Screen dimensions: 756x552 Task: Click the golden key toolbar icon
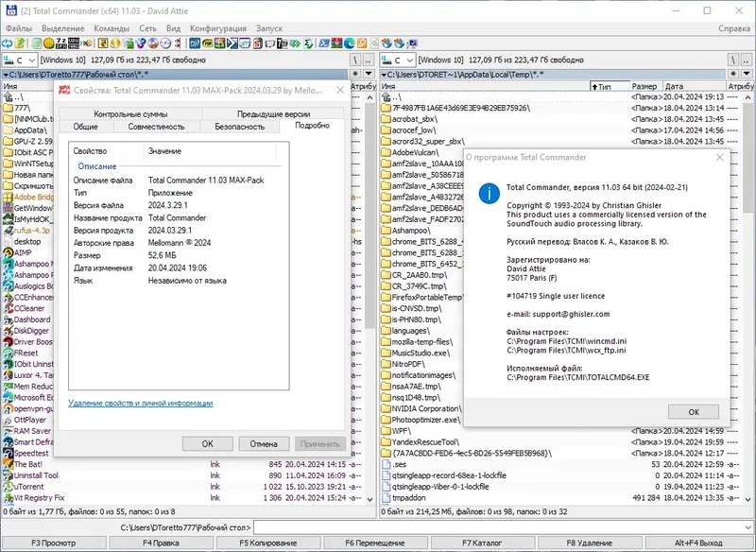pos(362,43)
